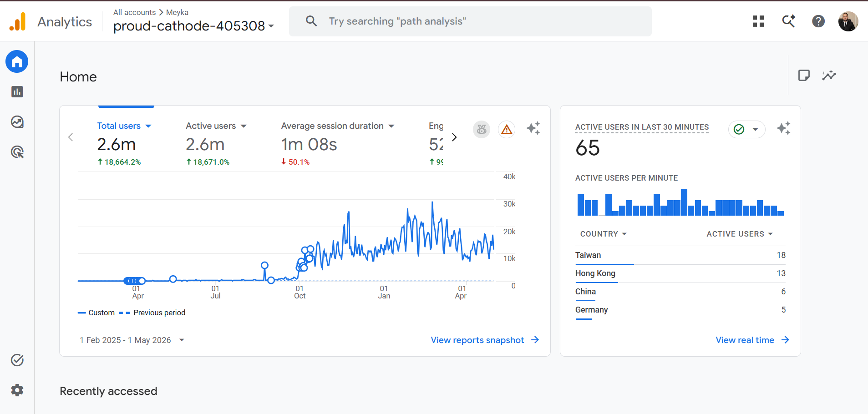Open the green checkmark status dropdown

coord(747,130)
